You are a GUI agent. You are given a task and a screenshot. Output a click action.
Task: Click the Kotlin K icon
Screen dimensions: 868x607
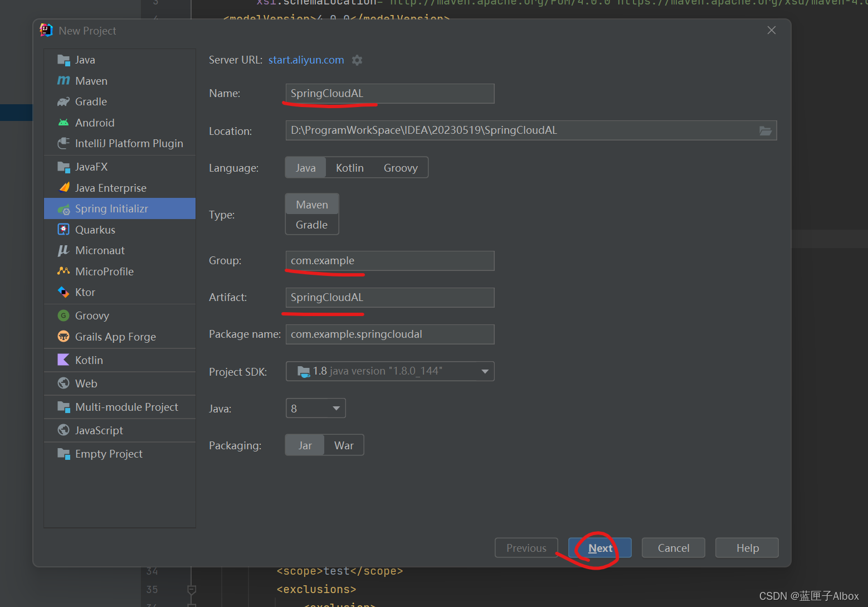point(64,360)
